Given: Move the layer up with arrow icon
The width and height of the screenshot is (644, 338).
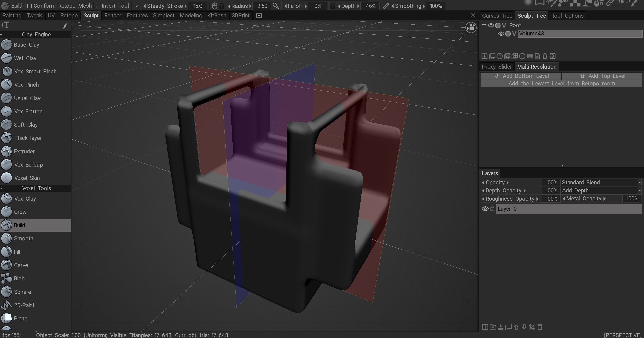Looking at the screenshot, I should pos(516,327).
